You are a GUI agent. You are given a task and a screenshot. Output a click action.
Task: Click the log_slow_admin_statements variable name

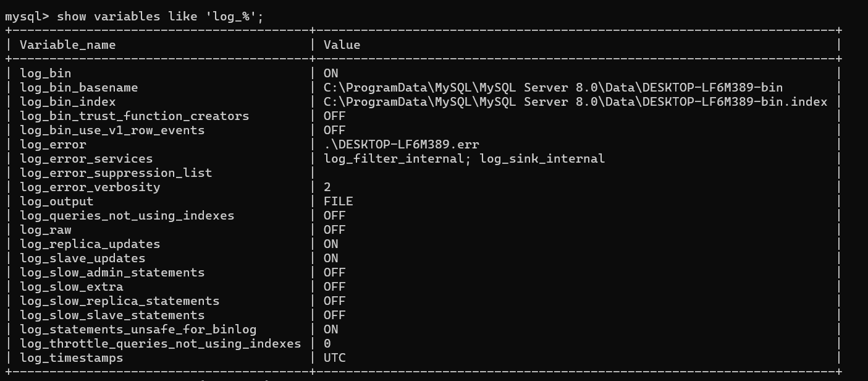112,273
